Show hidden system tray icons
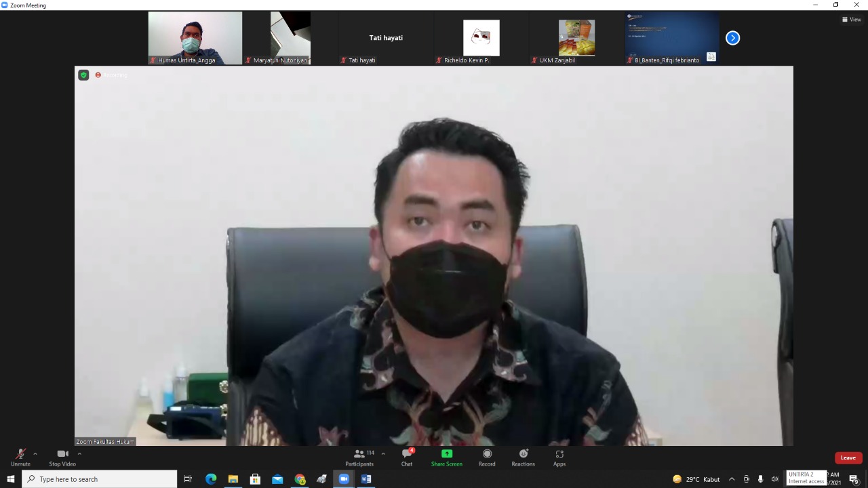The image size is (868, 488). (732, 479)
